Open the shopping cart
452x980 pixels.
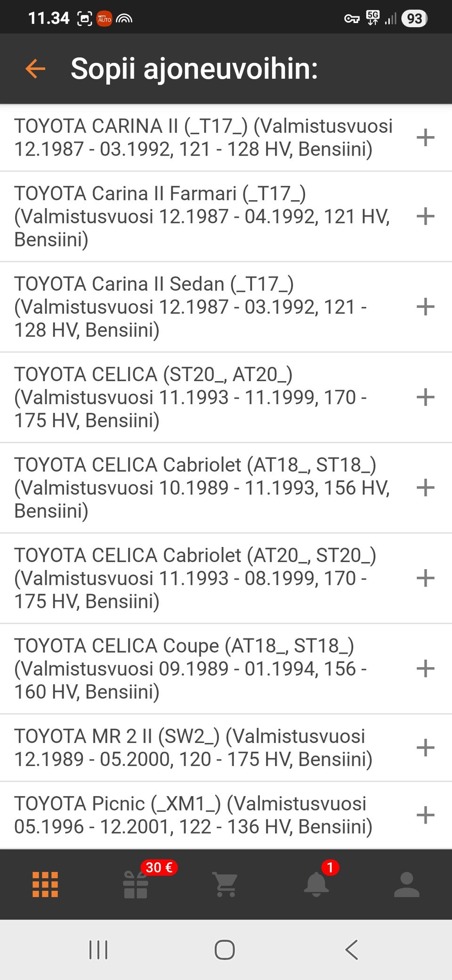[x=226, y=884]
